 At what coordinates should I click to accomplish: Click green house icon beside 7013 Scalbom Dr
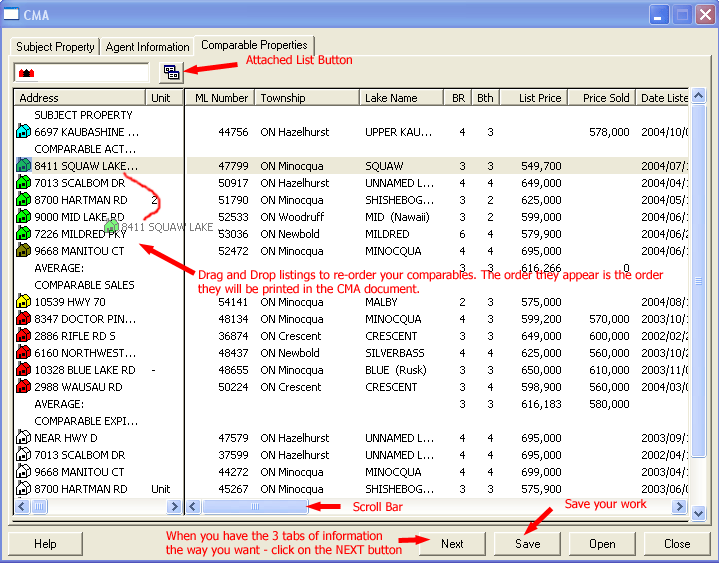(24, 183)
